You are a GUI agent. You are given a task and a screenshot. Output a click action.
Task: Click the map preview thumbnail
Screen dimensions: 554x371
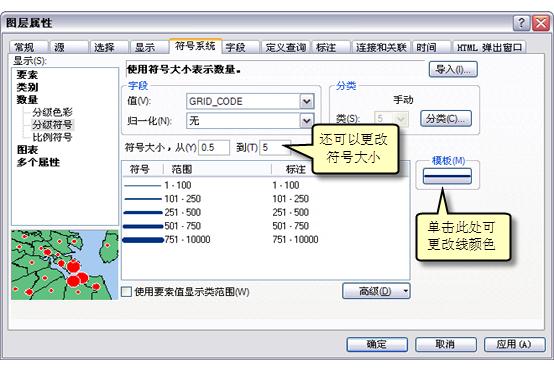tap(65, 265)
